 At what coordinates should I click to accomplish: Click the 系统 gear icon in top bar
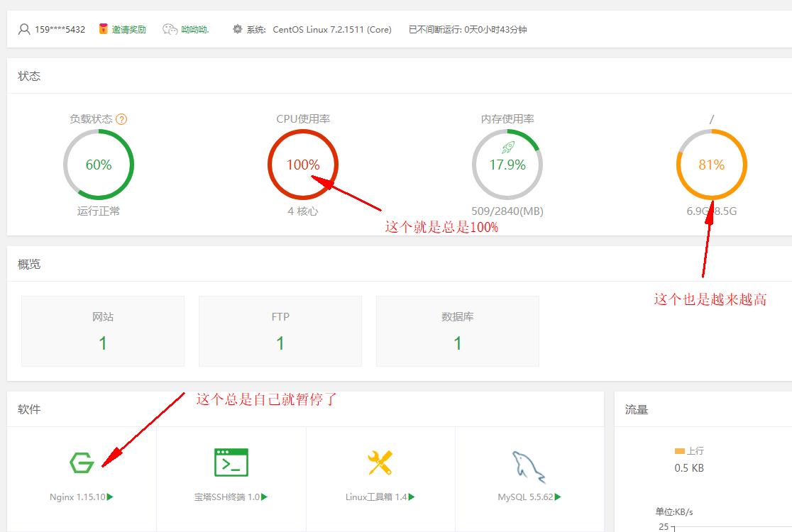pos(237,29)
